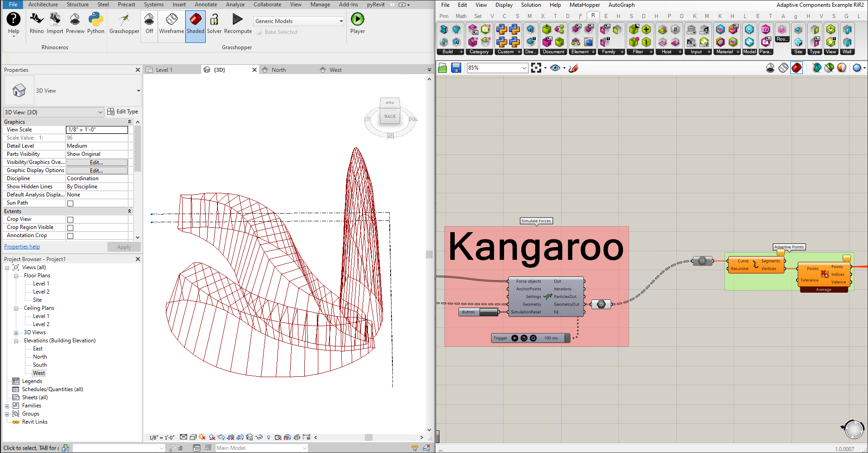Close the Project Browser panel
This screenshot has width=868, height=453.
click(x=138, y=259)
